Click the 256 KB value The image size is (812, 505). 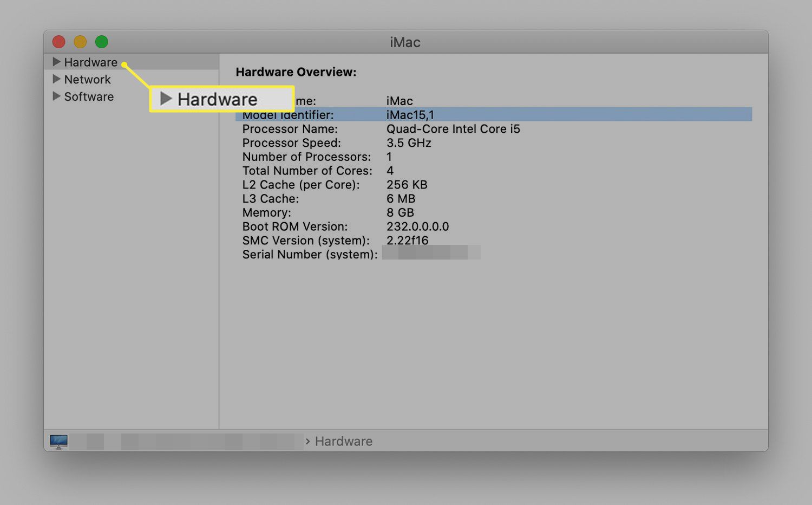point(407,185)
